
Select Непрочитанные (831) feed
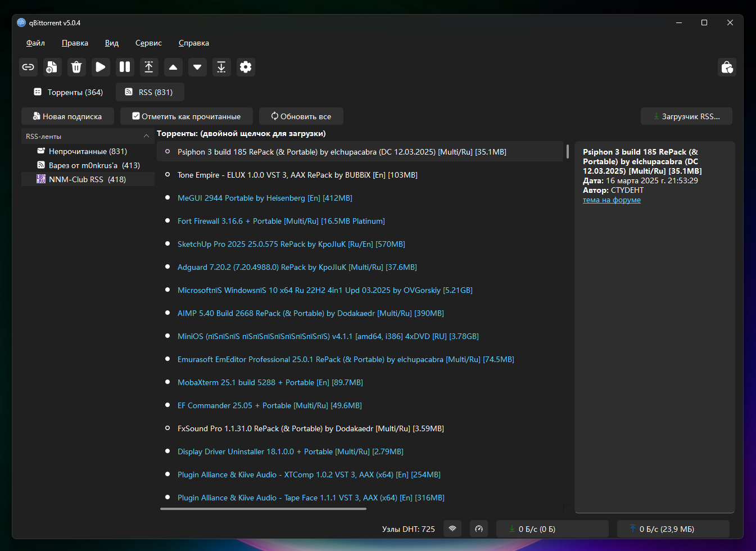click(88, 151)
